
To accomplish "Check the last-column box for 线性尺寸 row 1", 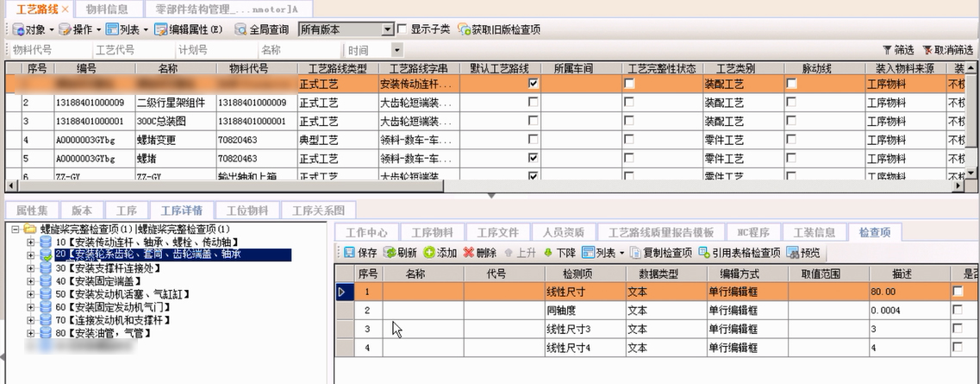I will (958, 292).
